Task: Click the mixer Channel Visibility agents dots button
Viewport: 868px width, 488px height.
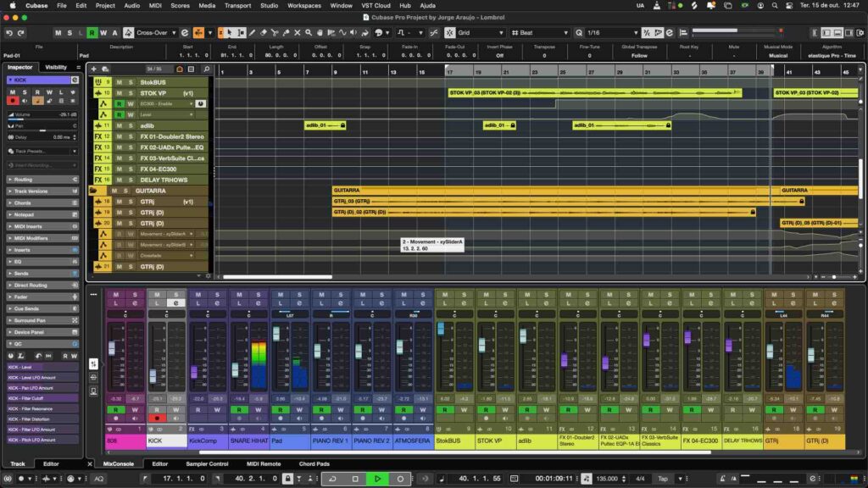Action: (x=93, y=294)
